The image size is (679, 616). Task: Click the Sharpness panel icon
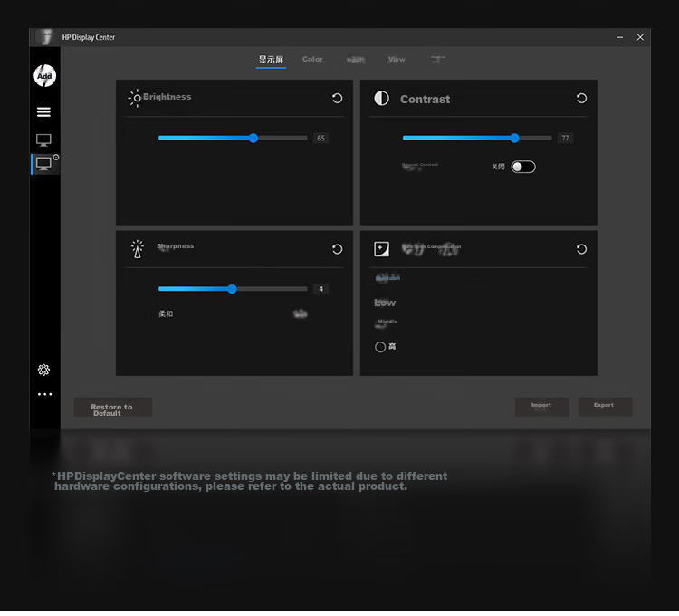tap(138, 251)
